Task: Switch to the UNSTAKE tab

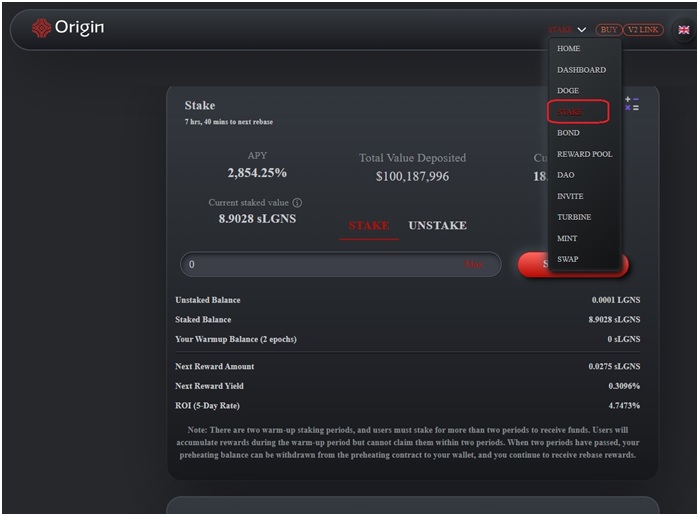Action: tap(438, 226)
